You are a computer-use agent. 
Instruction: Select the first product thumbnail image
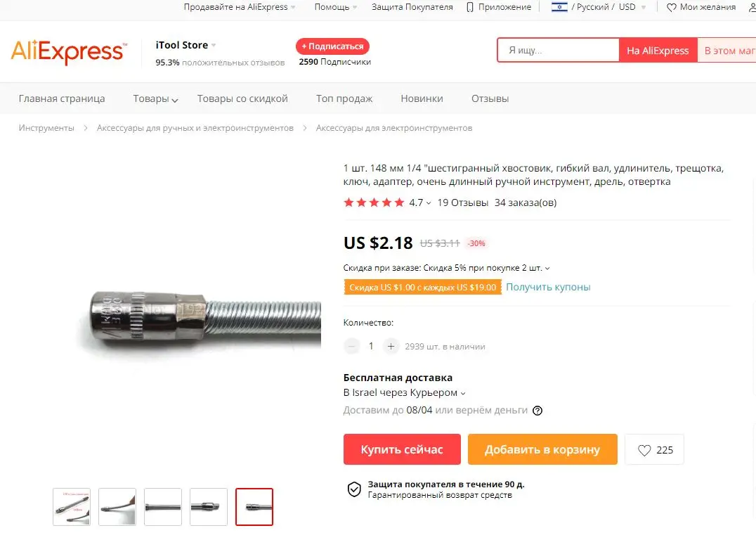(x=72, y=507)
